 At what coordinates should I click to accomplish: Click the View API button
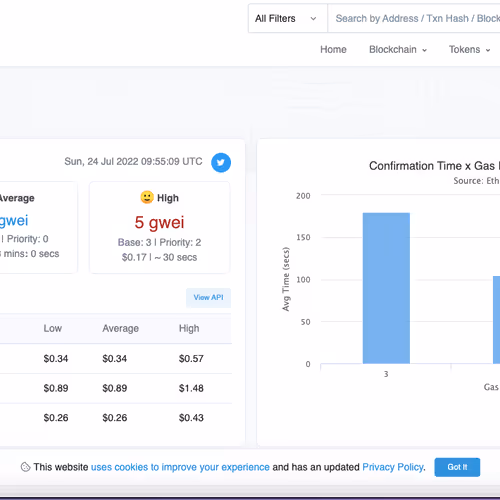pos(208,298)
